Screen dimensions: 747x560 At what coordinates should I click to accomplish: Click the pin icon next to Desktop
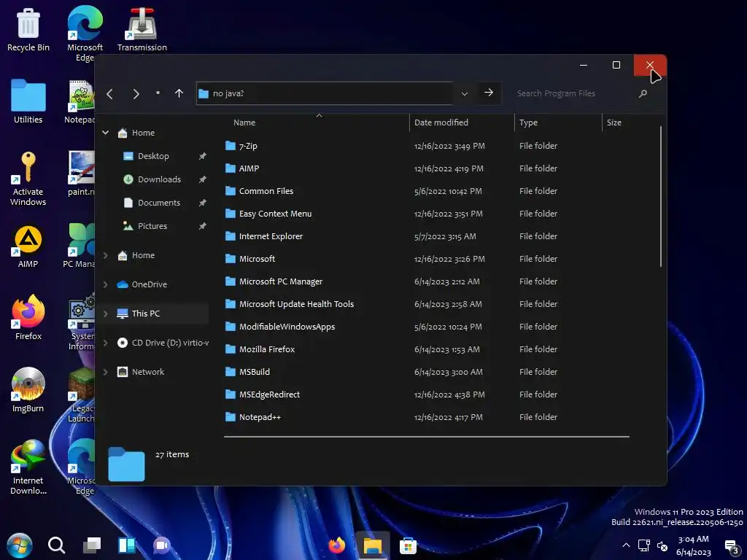point(203,156)
